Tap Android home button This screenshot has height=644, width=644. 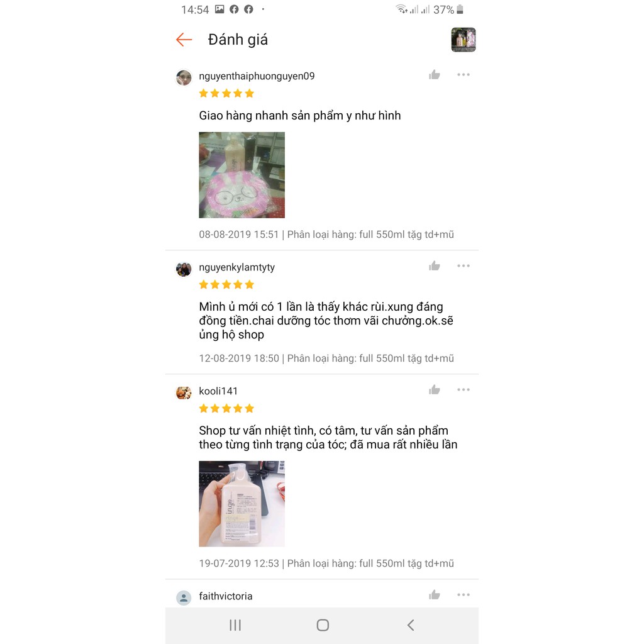(323, 625)
